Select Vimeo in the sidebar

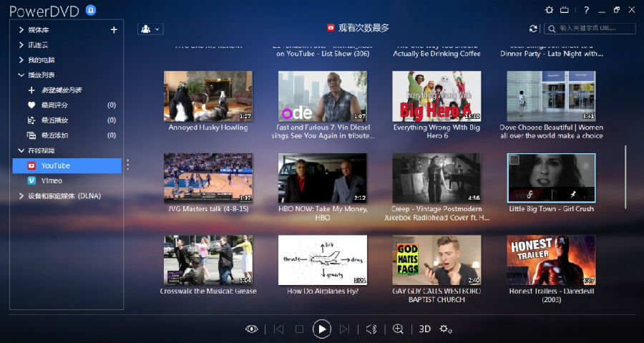point(67,180)
